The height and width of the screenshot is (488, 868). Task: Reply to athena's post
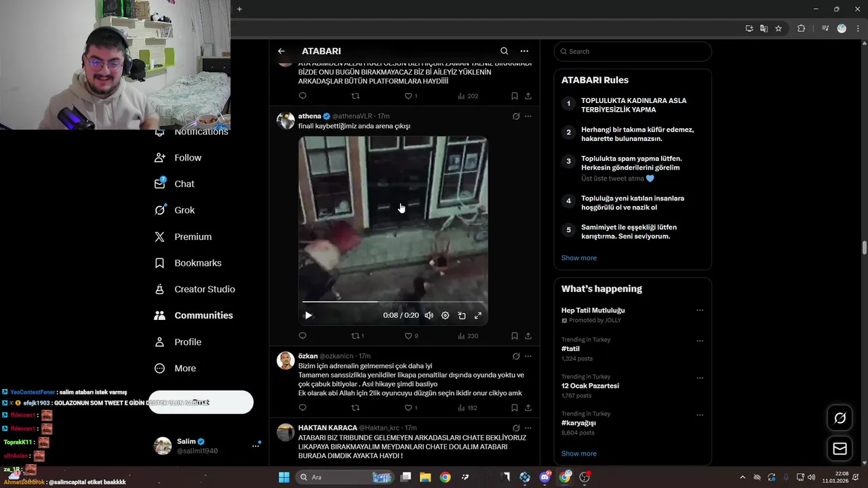(x=302, y=335)
